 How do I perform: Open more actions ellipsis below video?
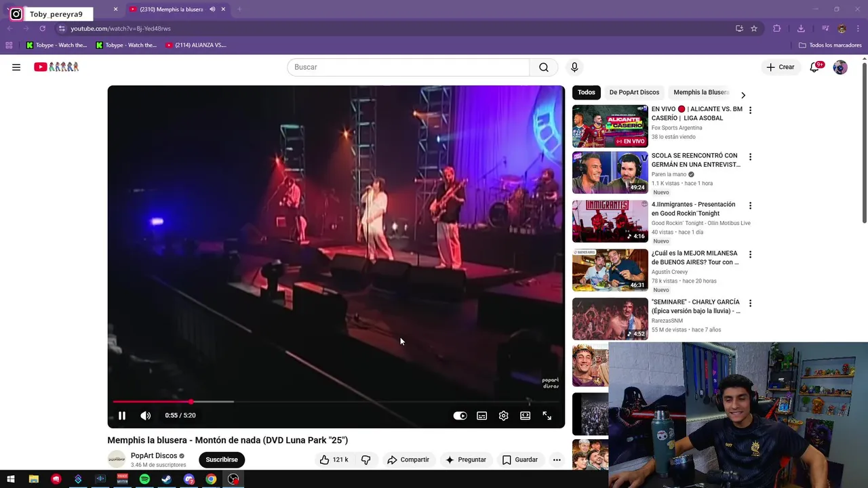[x=557, y=460]
